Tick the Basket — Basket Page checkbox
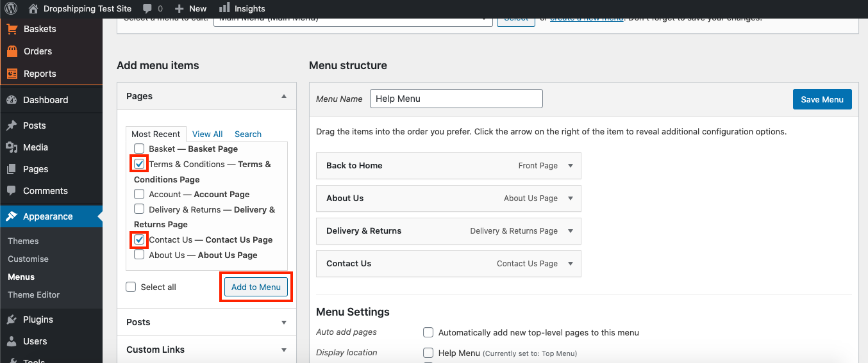 pyautogui.click(x=139, y=149)
